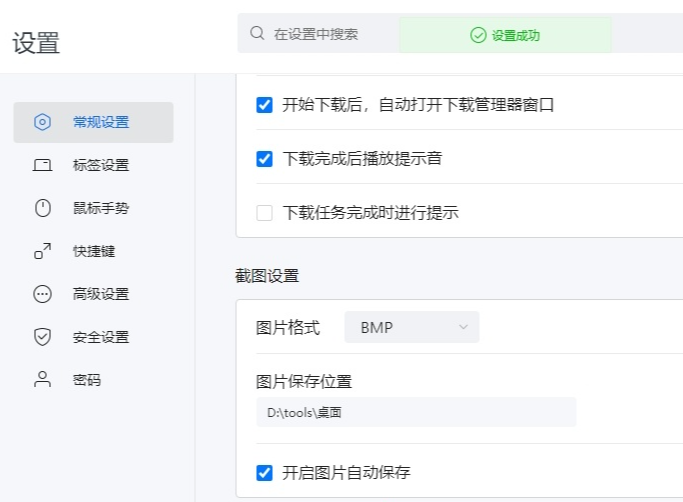The height and width of the screenshot is (502, 683).
Task: Click the search magnifier icon
Action: 257,34
